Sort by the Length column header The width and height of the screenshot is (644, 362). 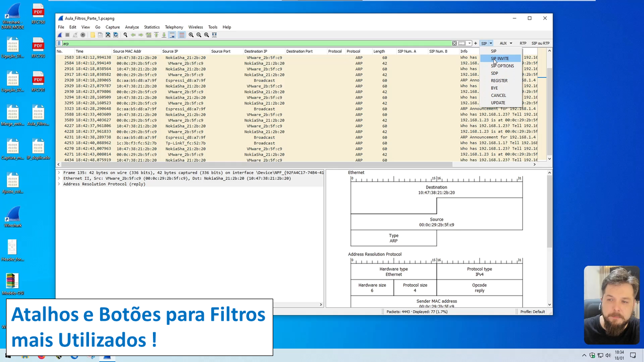(384, 51)
